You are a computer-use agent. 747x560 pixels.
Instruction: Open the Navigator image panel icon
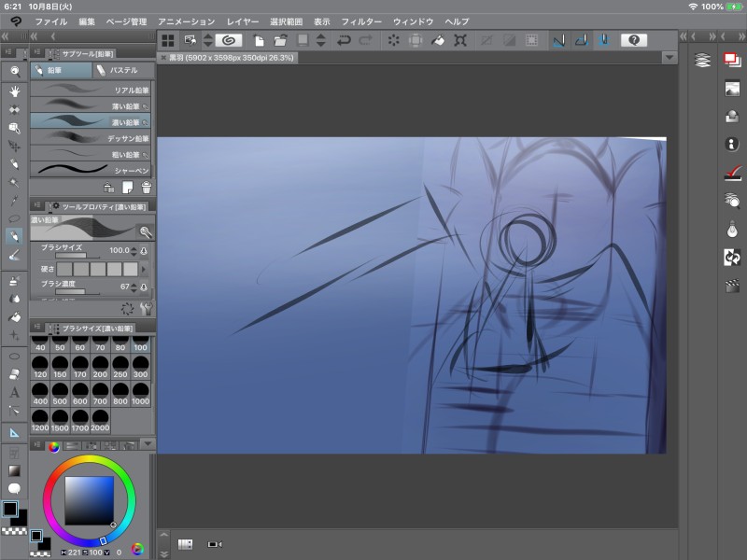[x=732, y=89]
